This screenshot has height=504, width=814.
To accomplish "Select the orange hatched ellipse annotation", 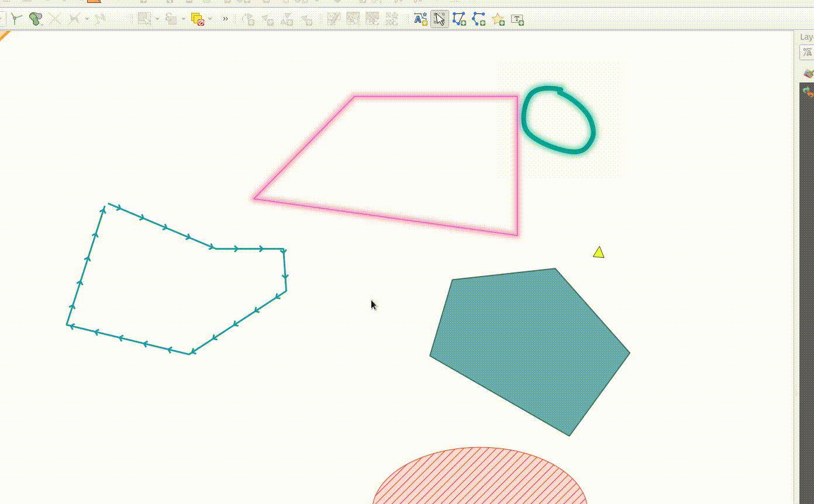I will (x=480, y=479).
